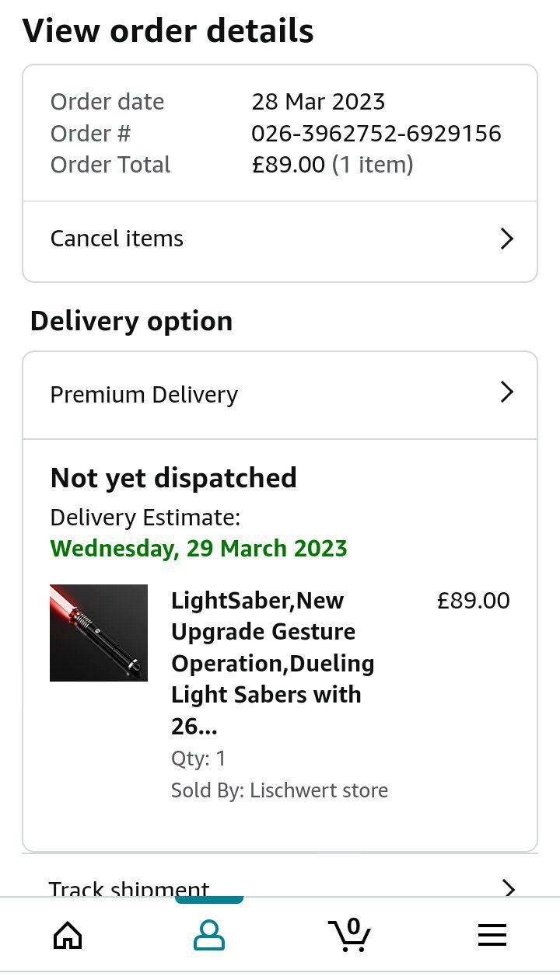The height and width of the screenshot is (980, 560).
Task: Tap the Order Total £89.00 value
Action: click(331, 165)
